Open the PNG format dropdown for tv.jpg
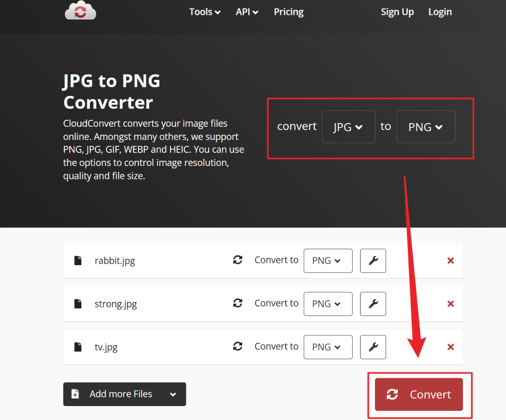Viewport: 506px width, 420px height. tap(328, 347)
